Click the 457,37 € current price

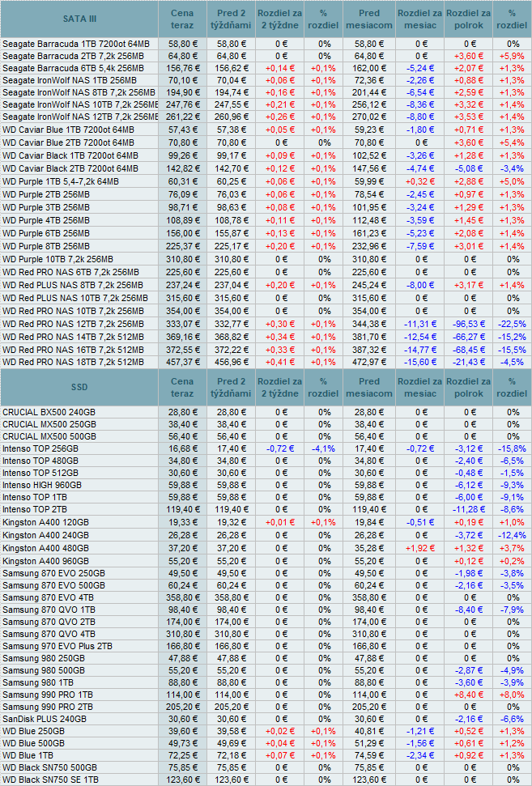click(182, 363)
